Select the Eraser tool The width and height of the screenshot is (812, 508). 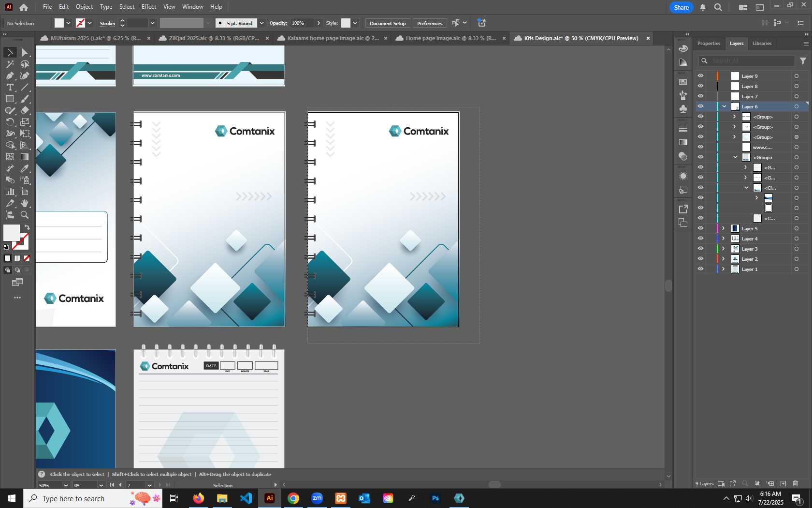25,110
